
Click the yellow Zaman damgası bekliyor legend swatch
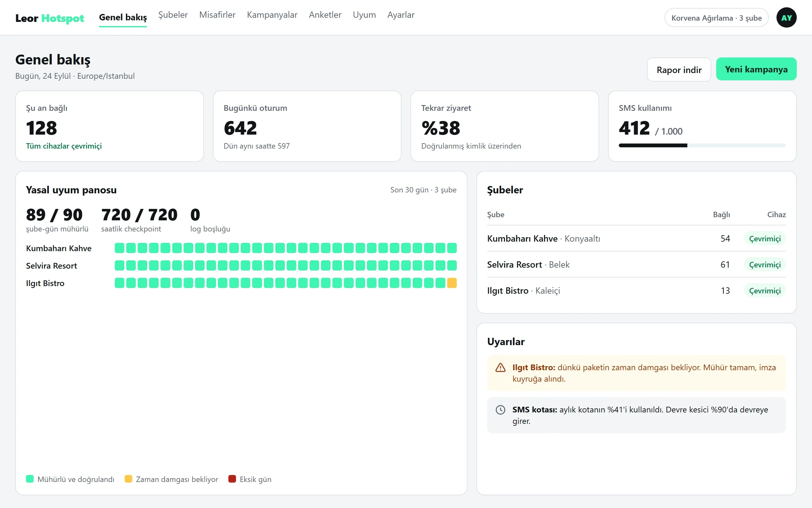[x=128, y=479]
